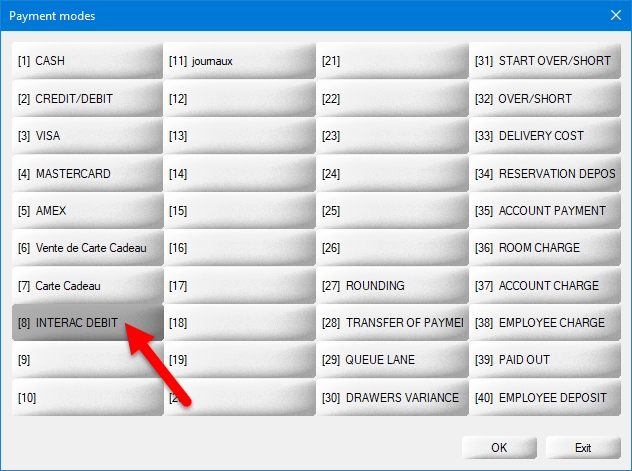Pick the EMPLOYEE DEPOSIT button
The image size is (632, 471).
click(545, 398)
